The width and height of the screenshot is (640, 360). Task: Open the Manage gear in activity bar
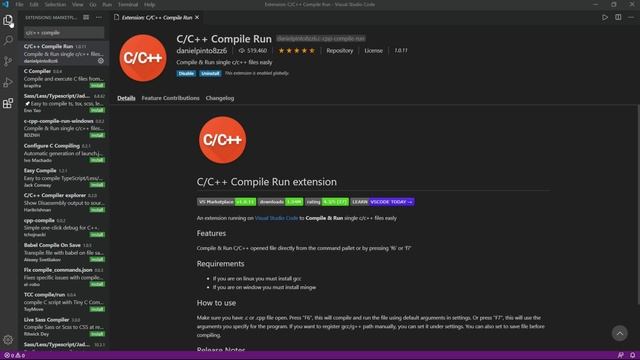(x=8, y=340)
